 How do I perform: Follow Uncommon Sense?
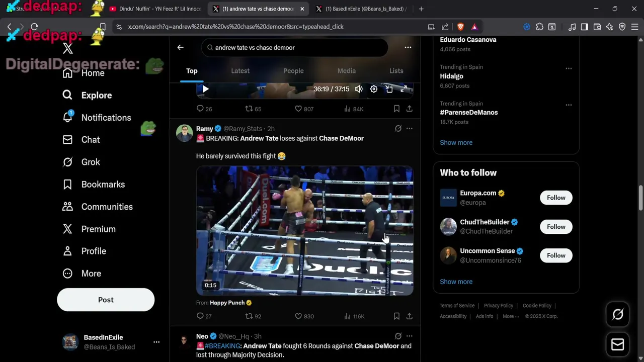[x=556, y=255]
